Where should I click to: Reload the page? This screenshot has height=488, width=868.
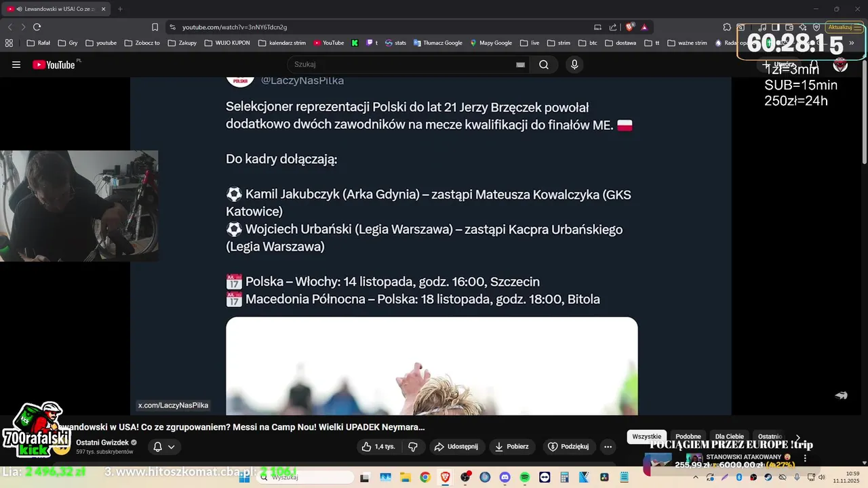point(37,27)
